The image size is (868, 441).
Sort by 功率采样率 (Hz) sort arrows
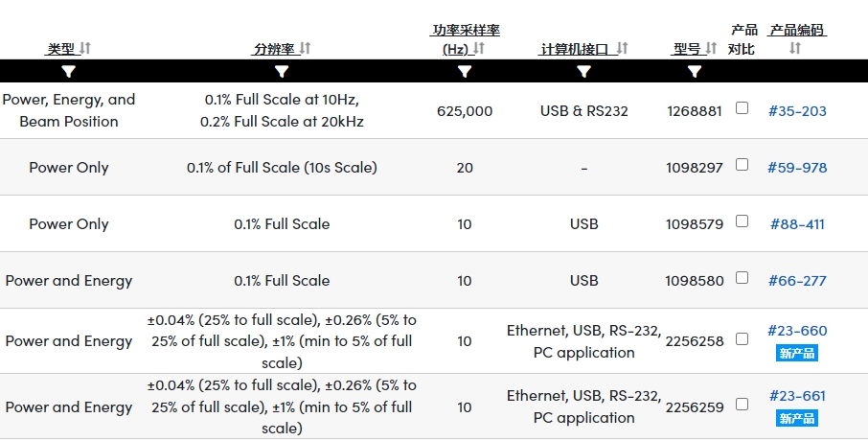[x=479, y=48]
